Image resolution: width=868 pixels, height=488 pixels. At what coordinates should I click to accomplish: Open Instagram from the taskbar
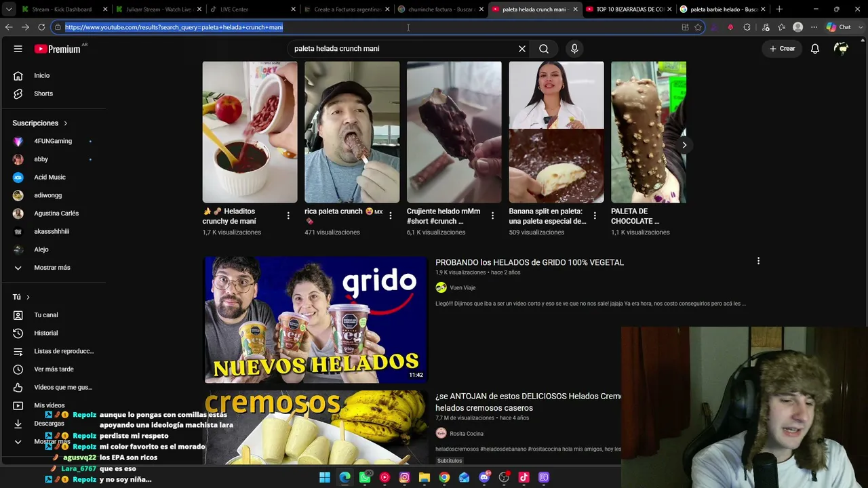pos(405,477)
